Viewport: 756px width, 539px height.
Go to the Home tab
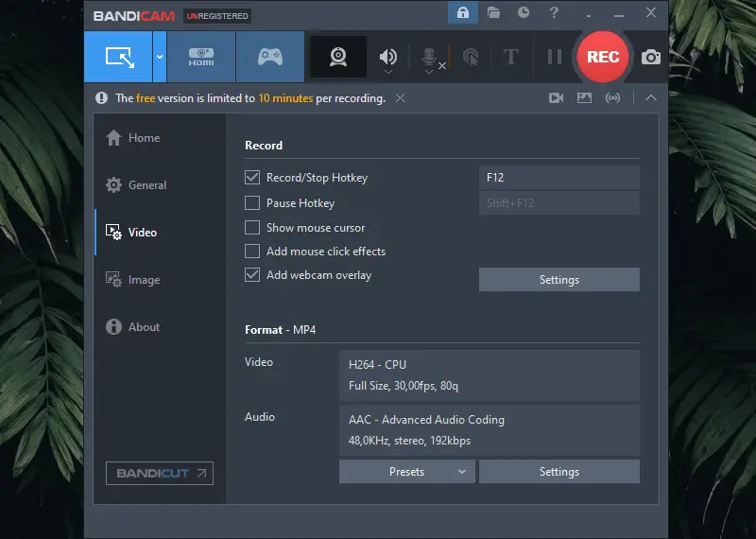133,138
